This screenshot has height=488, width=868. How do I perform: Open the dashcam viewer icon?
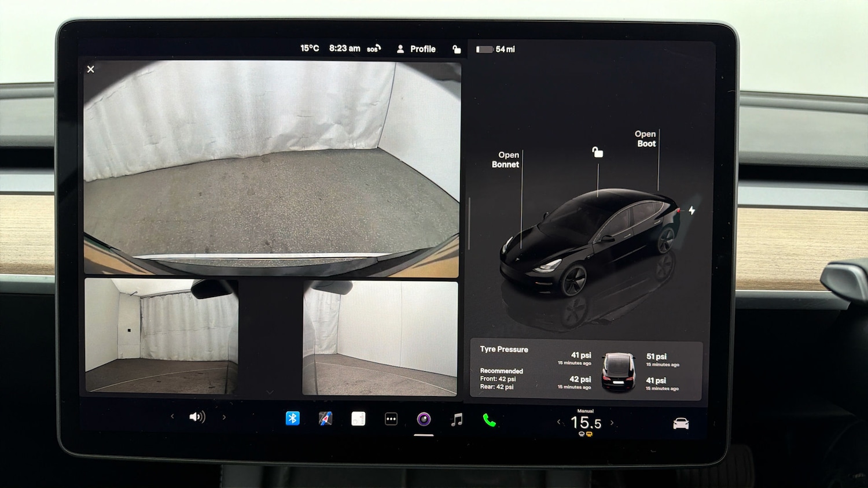[424, 419]
